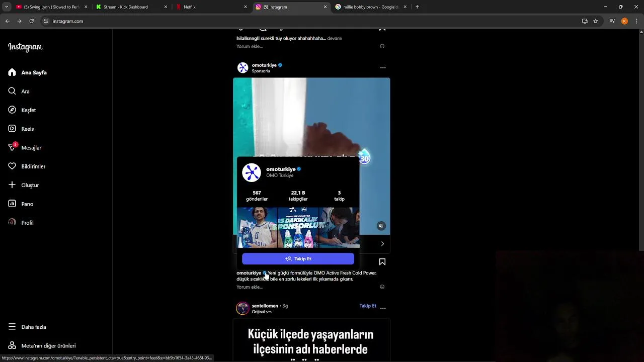This screenshot has width=644, height=362.
Task: Click omoturkiye username in caption
Action: (249, 273)
